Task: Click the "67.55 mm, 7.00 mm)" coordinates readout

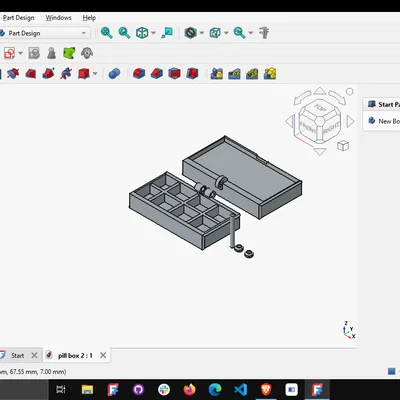Action: (38, 371)
